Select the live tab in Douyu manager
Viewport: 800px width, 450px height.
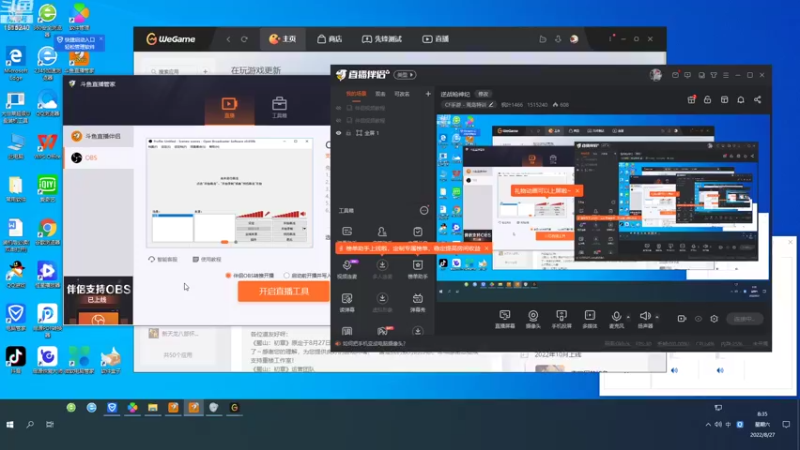229,107
